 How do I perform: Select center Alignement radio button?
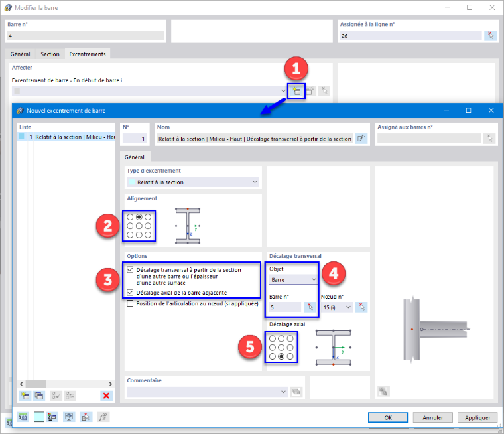[139, 226]
